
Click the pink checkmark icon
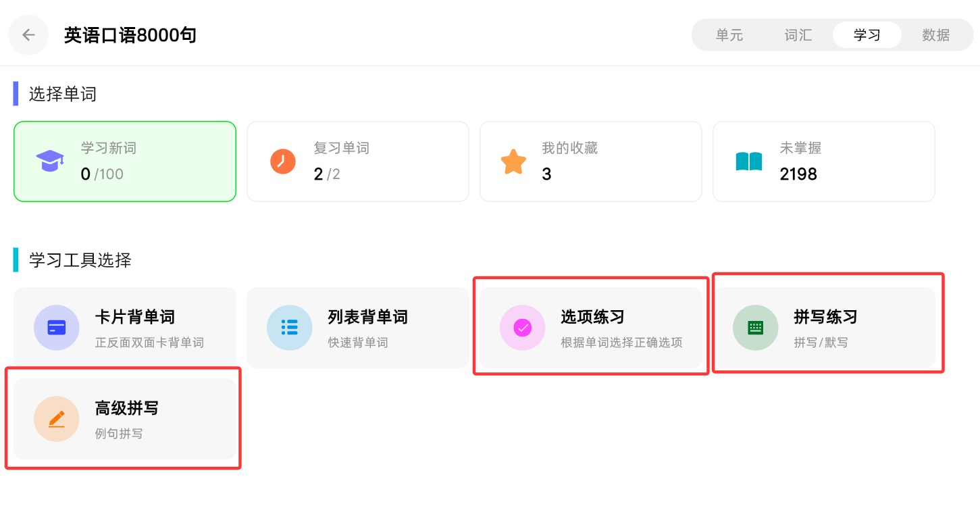522,328
